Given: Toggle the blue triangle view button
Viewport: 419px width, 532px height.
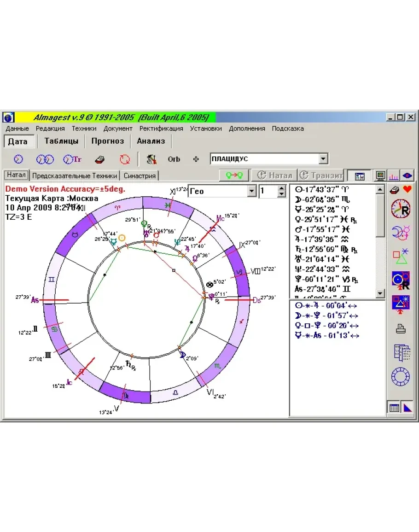Looking at the screenshot, I should click(x=408, y=408).
